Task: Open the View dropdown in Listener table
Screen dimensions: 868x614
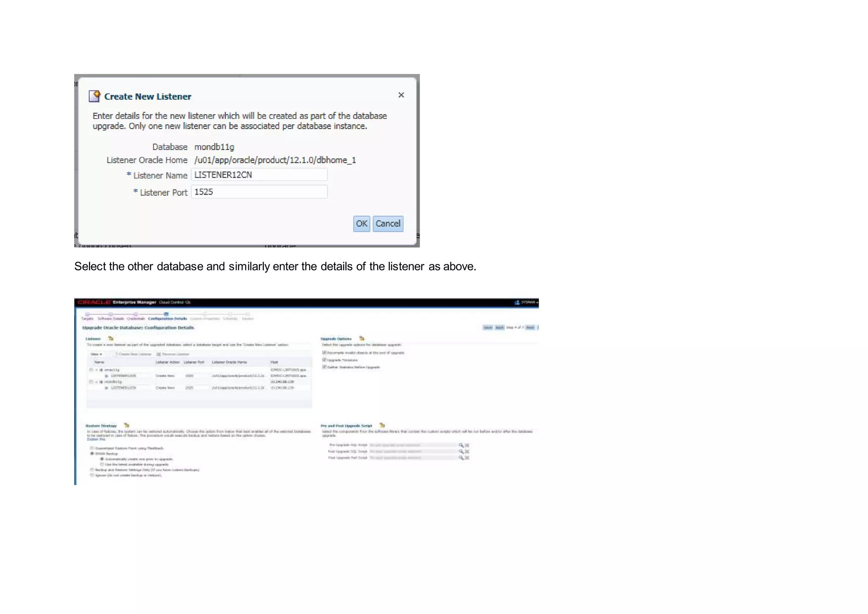Action: pyautogui.click(x=96, y=354)
